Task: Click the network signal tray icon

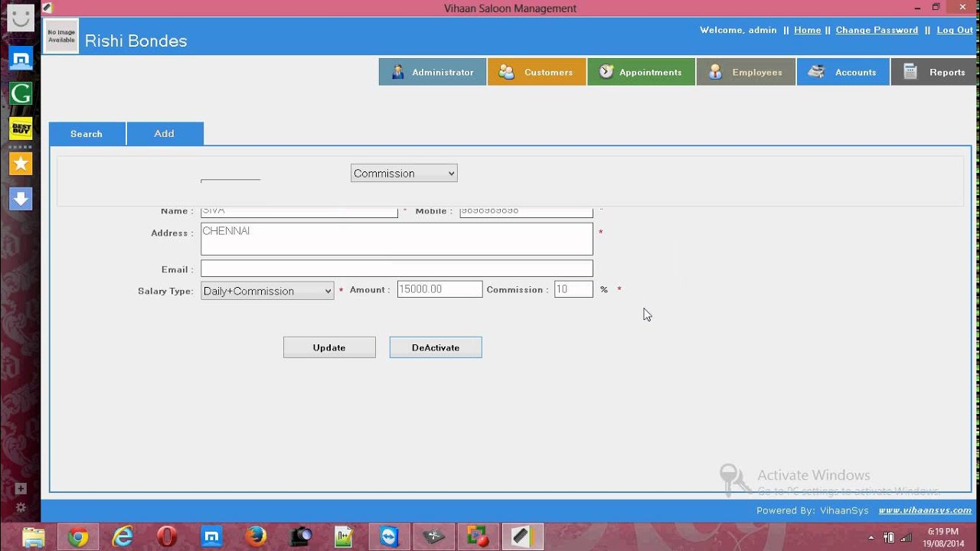Action: click(906, 537)
